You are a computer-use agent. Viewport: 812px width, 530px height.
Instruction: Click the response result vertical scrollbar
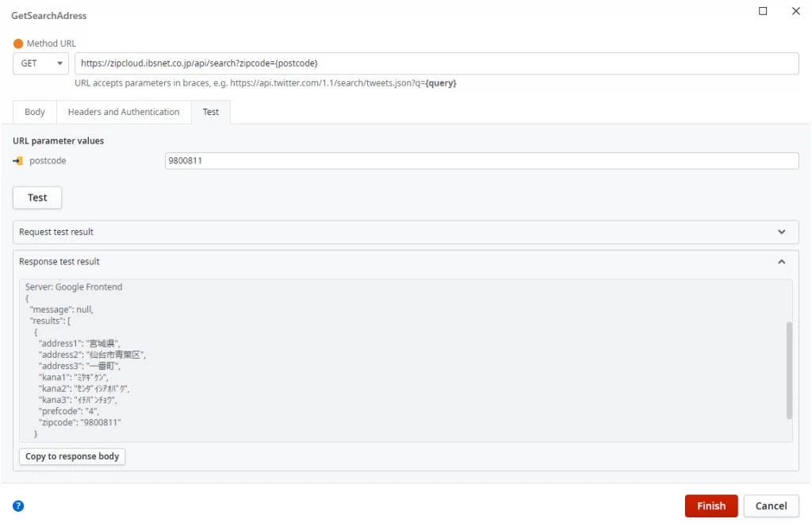[x=789, y=370]
